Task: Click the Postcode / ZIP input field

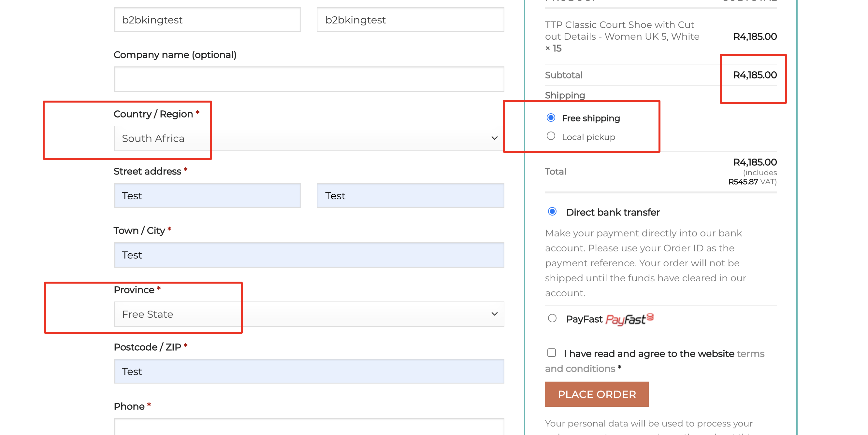Action: (x=309, y=372)
